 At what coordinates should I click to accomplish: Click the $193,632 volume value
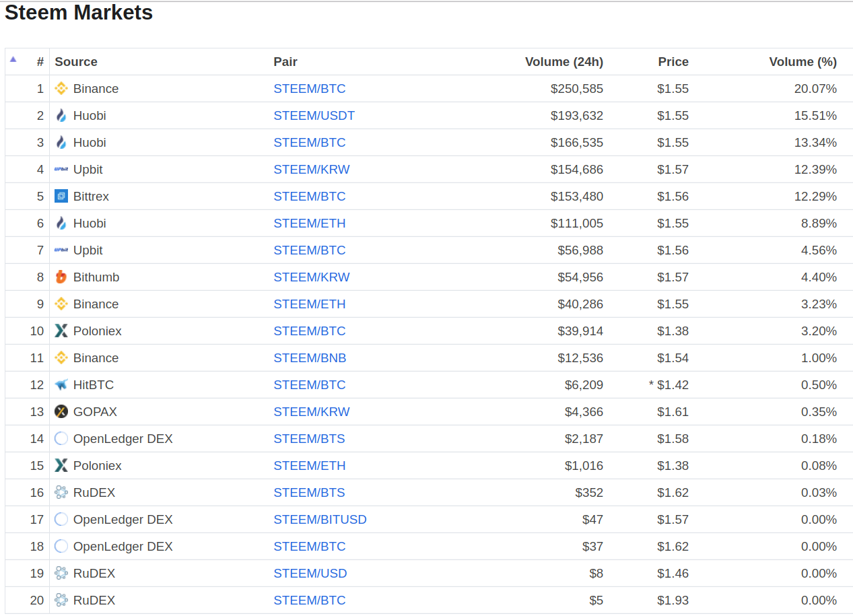tap(577, 115)
